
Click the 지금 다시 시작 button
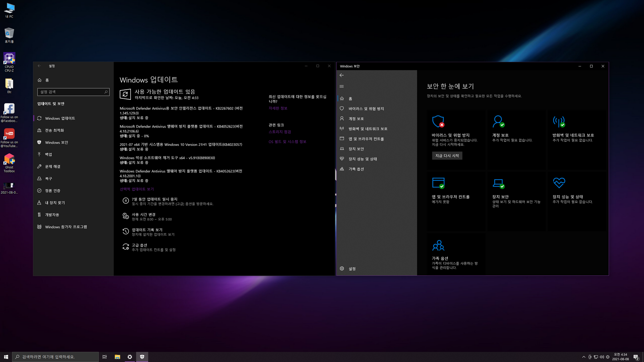447,156
